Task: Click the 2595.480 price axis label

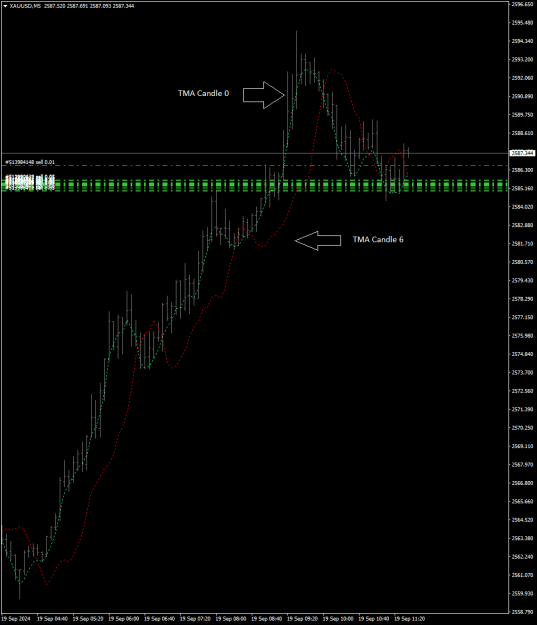Action: 523,23
